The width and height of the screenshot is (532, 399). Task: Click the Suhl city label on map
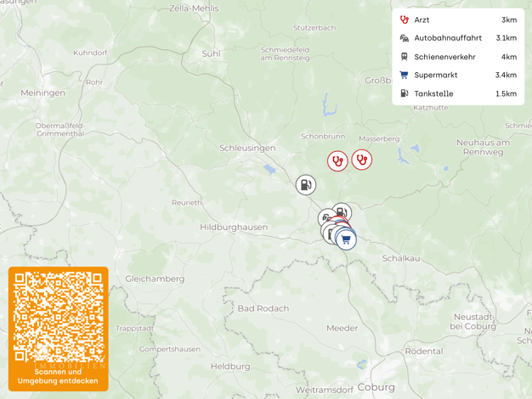pyautogui.click(x=211, y=53)
